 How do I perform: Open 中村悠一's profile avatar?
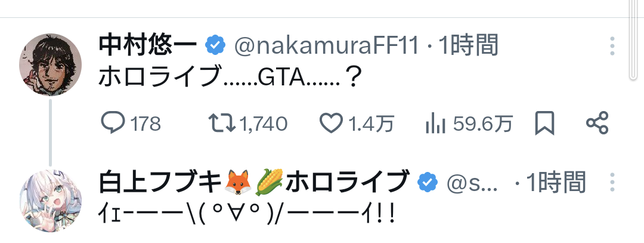tap(50, 64)
